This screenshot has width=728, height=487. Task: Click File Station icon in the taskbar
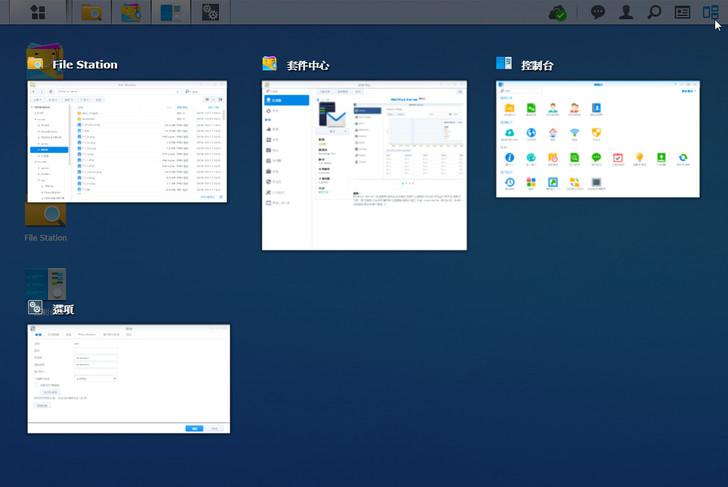(x=92, y=12)
